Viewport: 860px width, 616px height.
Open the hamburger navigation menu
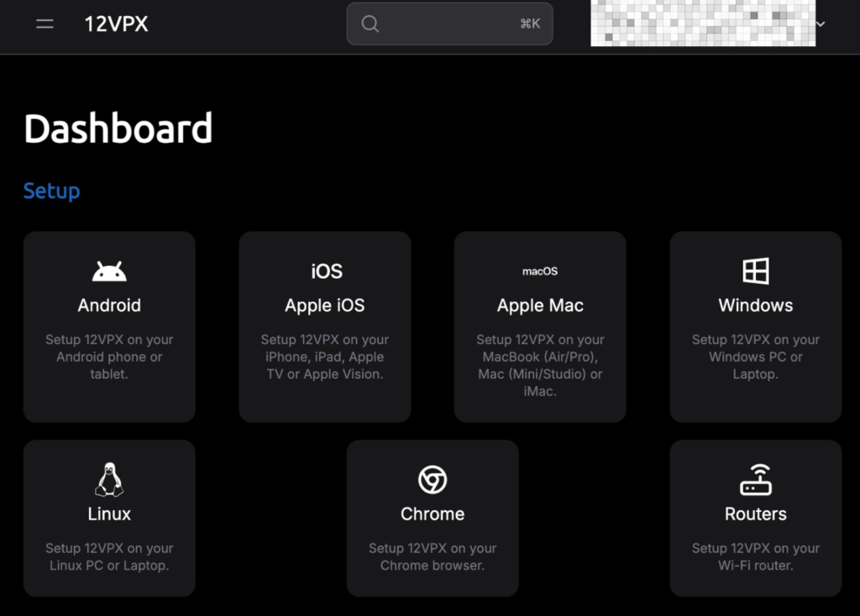45,24
